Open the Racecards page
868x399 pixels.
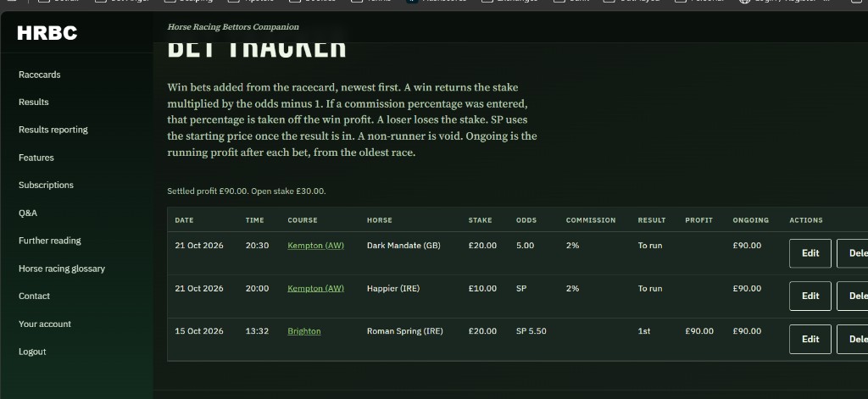coord(39,75)
